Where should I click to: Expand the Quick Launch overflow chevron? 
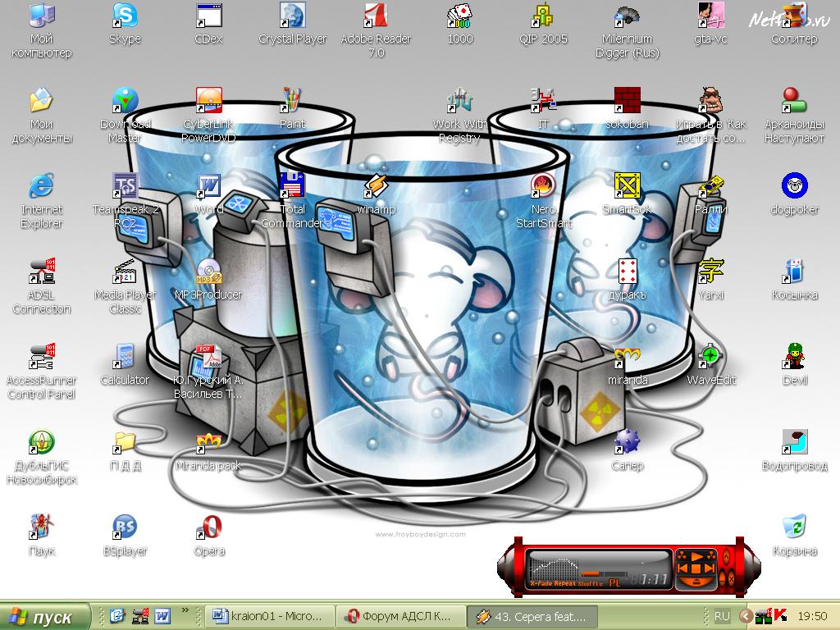pyautogui.click(x=185, y=610)
